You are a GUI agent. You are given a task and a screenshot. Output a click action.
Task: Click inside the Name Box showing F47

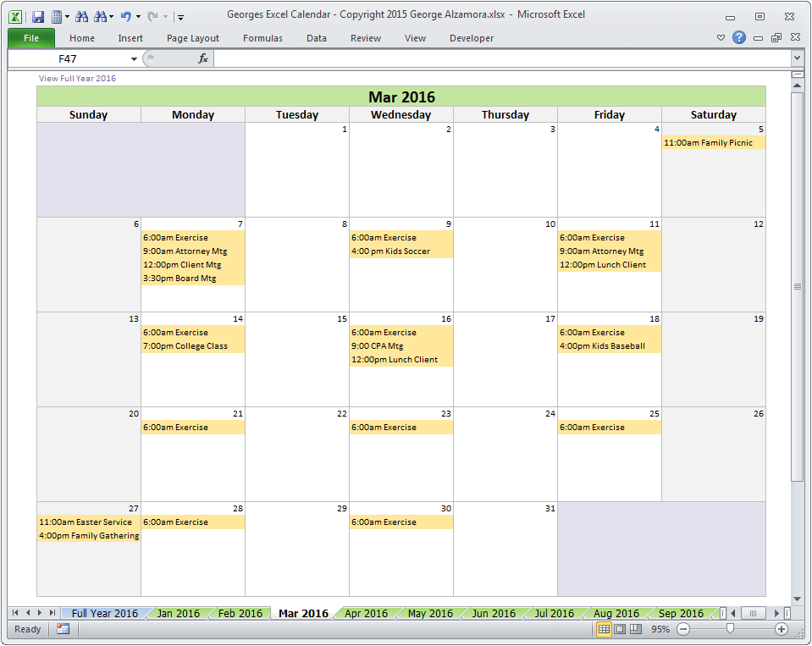click(x=68, y=59)
